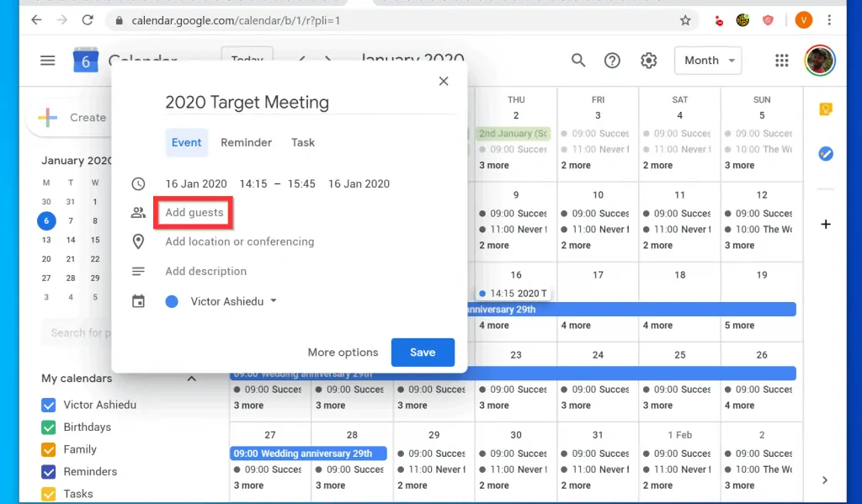Click the hamburger main menu icon
Viewport: 862px width, 504px height.
47,60
